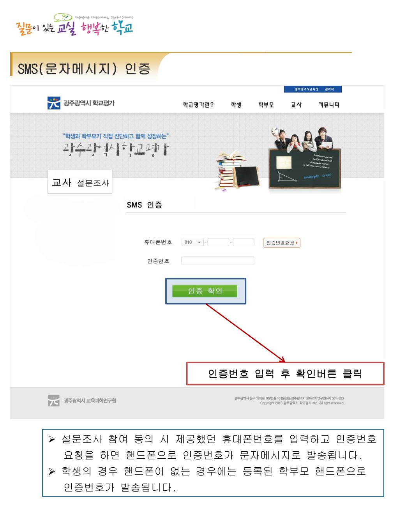Click the 인증번호요청 button
399x532 pixels.
click(x=281, y=243)
